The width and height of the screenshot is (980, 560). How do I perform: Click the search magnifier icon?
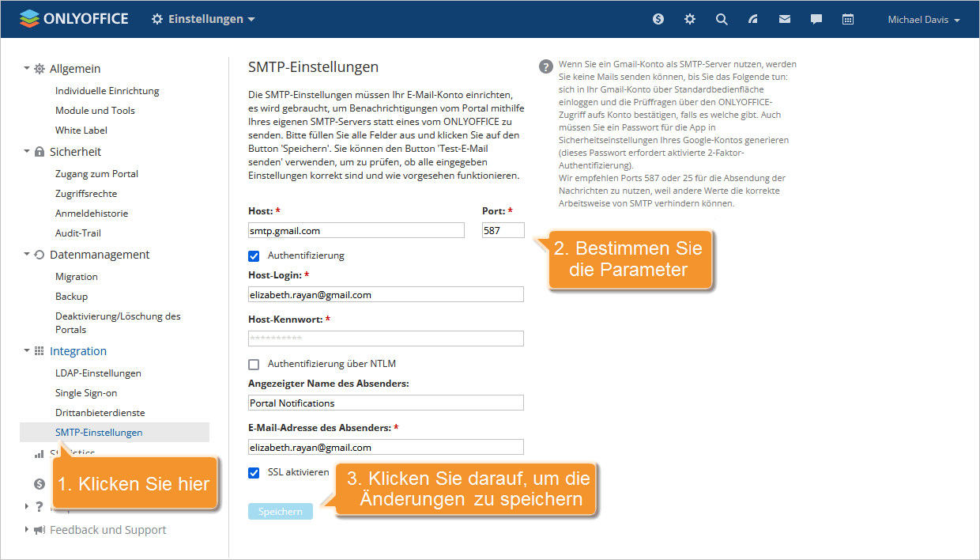[x=722, y=19]
